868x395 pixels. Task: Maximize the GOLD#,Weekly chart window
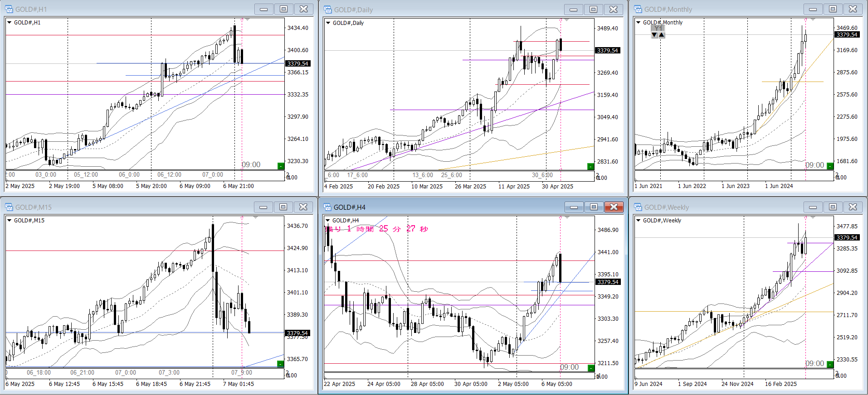click(833, 207)
